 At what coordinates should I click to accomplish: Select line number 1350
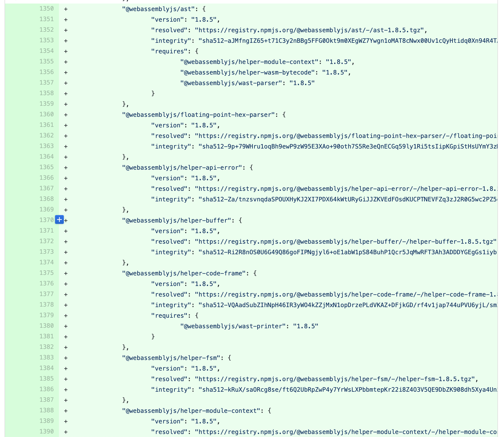[x=47, y=9]
